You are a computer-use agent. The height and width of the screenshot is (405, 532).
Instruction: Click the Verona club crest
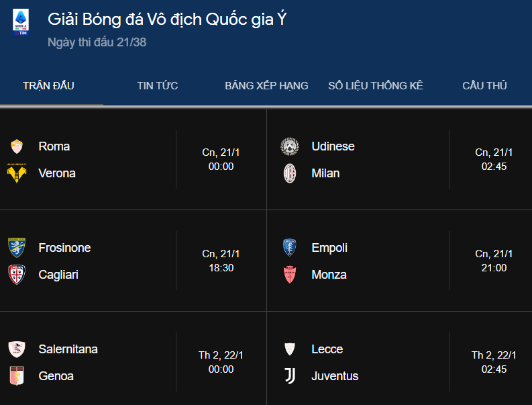point(17,173)
